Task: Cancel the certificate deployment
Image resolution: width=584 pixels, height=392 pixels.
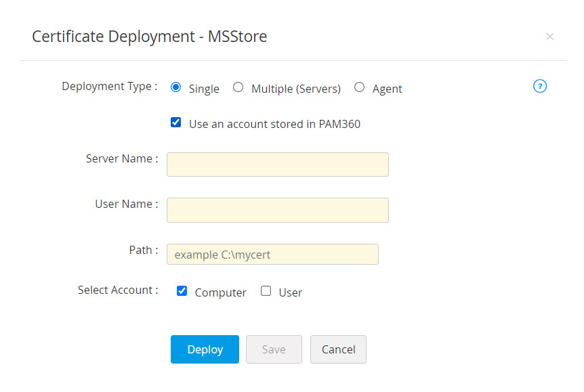Action: point(338,349)
